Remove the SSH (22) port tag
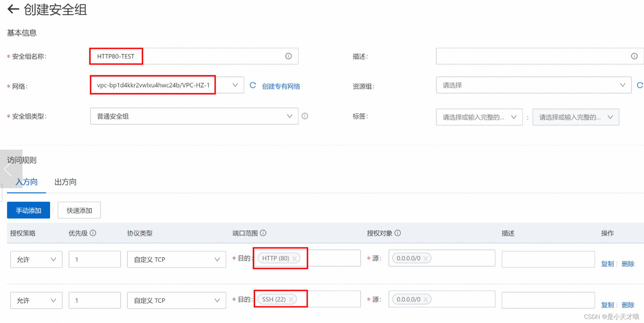This screenshot has width=644, height=323. [x=291, y=299]
